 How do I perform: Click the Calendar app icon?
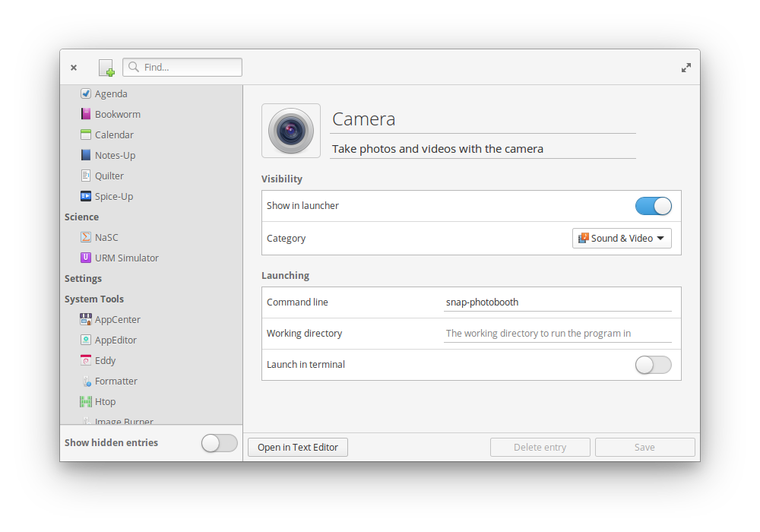click(86, 135)
